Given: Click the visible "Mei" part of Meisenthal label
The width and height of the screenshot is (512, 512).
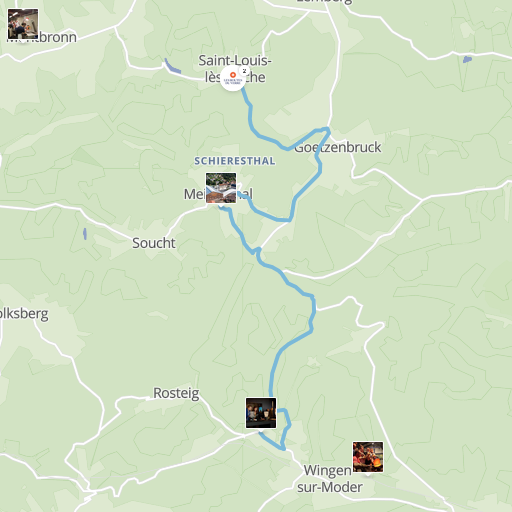Looking at the screenshot, I should (194, 194).
